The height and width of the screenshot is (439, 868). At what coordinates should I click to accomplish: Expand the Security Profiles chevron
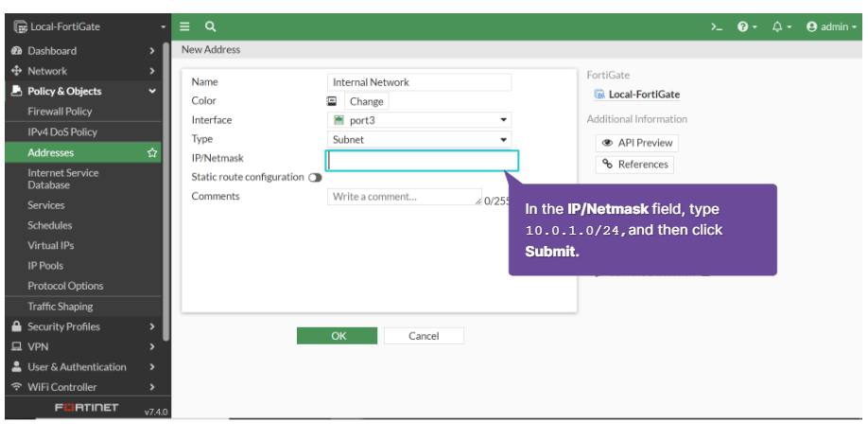tap(151, 326)
